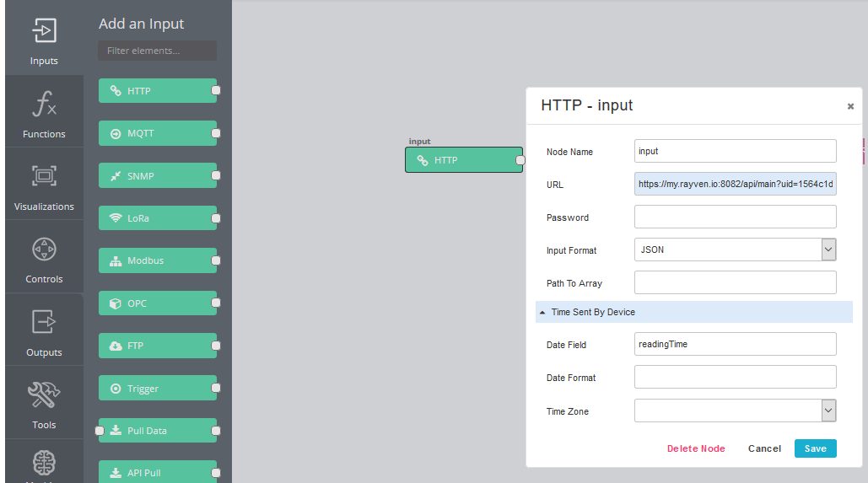Select the LoRa input element label

click(138, 218)
